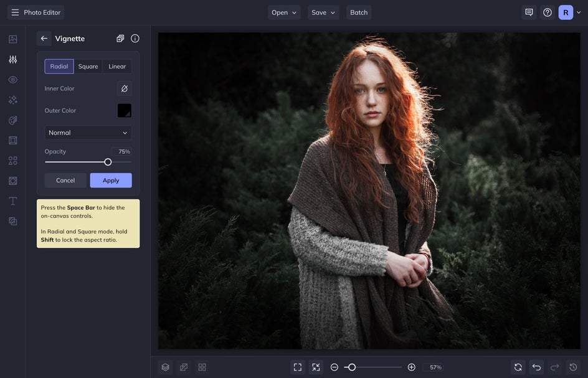Open the feedback comment icon

pyautogui.click(x=529, y=12)
